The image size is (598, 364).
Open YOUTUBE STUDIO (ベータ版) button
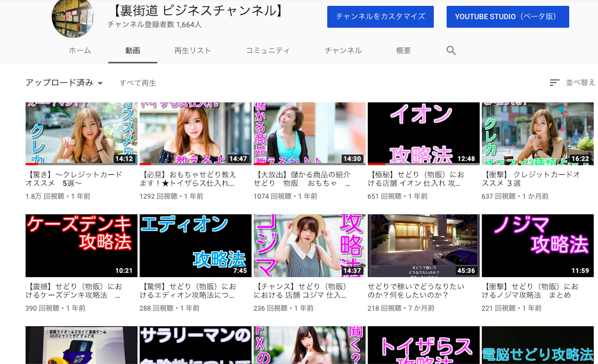pos(507,17)
